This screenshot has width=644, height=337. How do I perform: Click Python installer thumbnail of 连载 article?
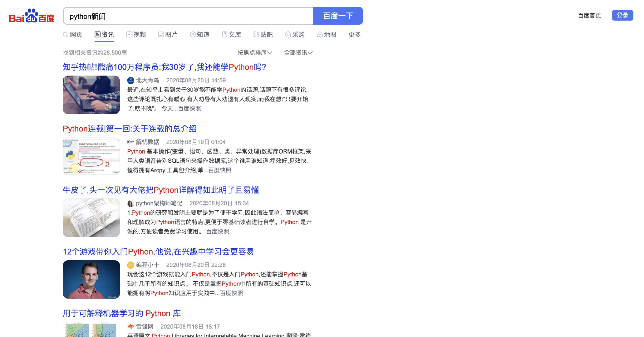[x=91, y=156]
